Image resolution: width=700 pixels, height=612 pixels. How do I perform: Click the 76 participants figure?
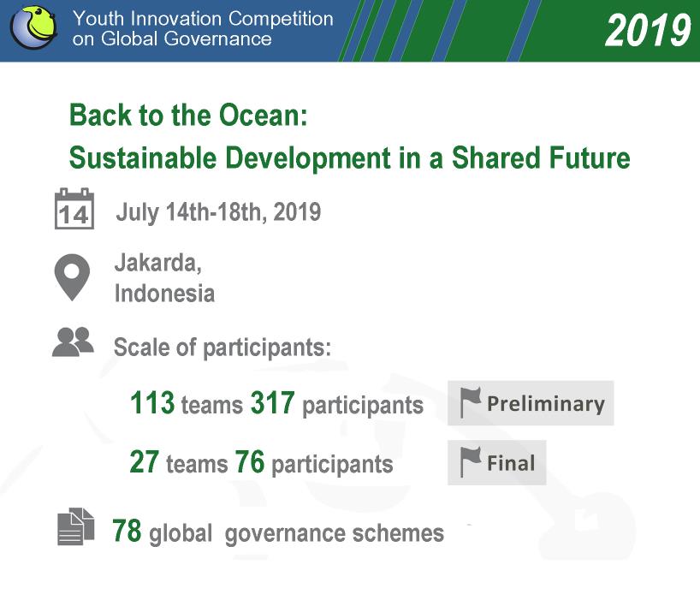314,462
